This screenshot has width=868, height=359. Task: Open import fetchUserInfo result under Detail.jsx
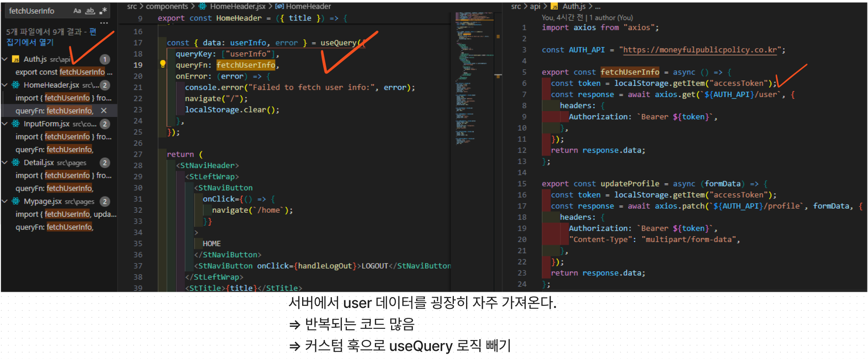[63, 176]
